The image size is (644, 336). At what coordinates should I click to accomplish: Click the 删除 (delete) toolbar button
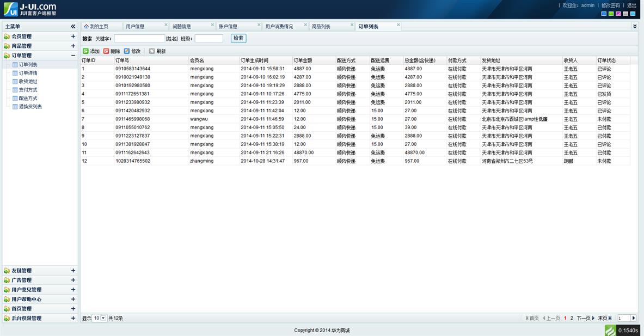[x=112, y=51]
